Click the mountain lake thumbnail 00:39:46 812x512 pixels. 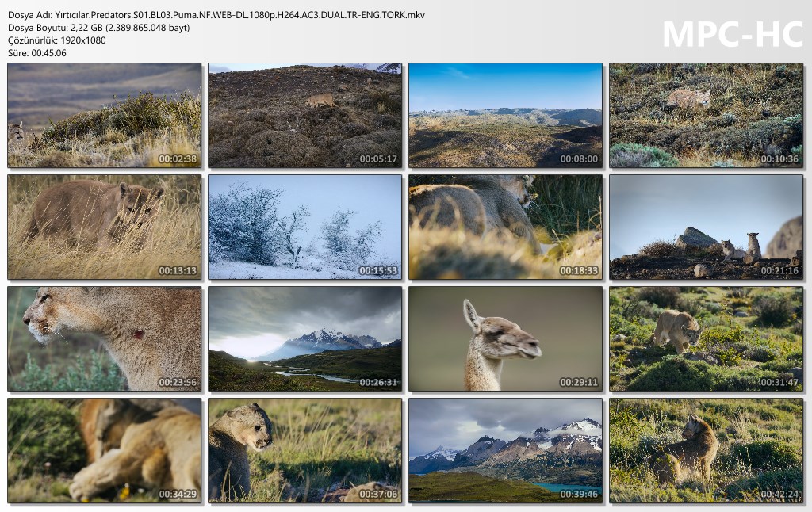tap(505, 450)
